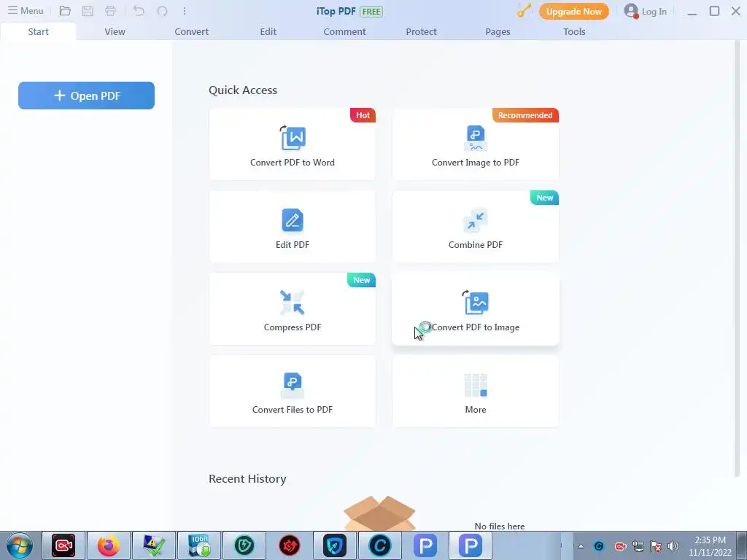Open the screen recorder taskbar icon
747x560 pixels.
tap(63, 545)
